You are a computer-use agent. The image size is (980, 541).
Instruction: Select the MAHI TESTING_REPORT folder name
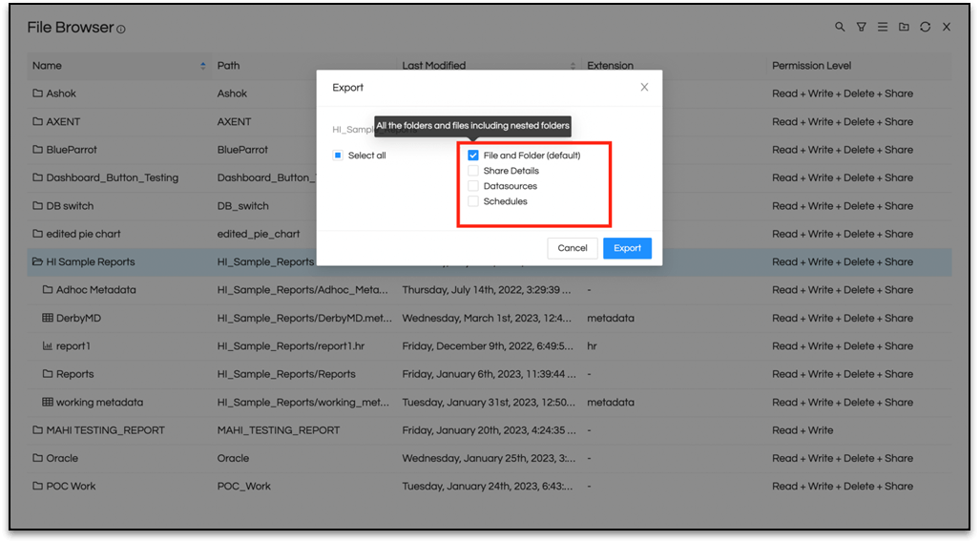tap(106, 429)
